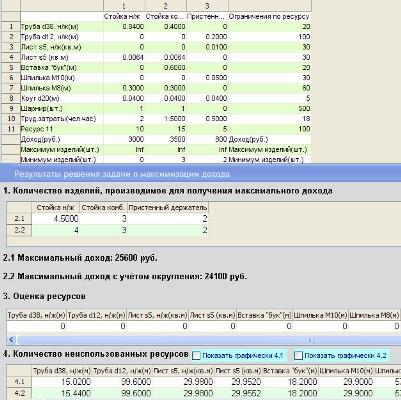Click the '0.2000' cell in the Труба d12 row
The height and width of the screenshot is (400, 401).
(x=207, y=37)
